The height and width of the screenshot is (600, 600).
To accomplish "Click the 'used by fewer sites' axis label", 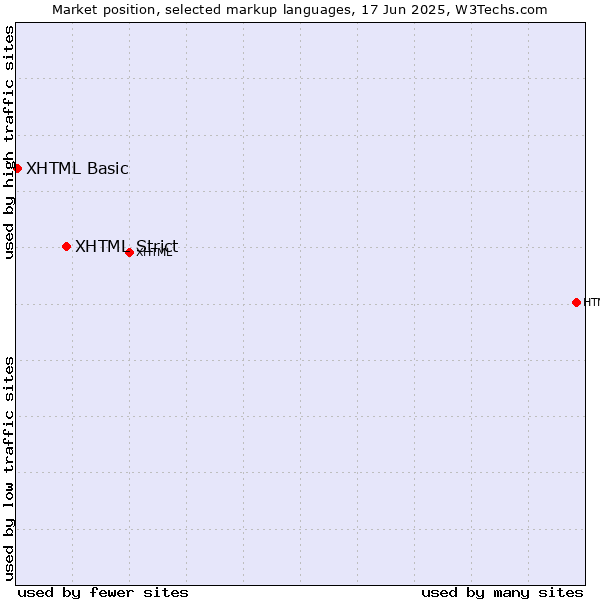I will click(103, 593).
